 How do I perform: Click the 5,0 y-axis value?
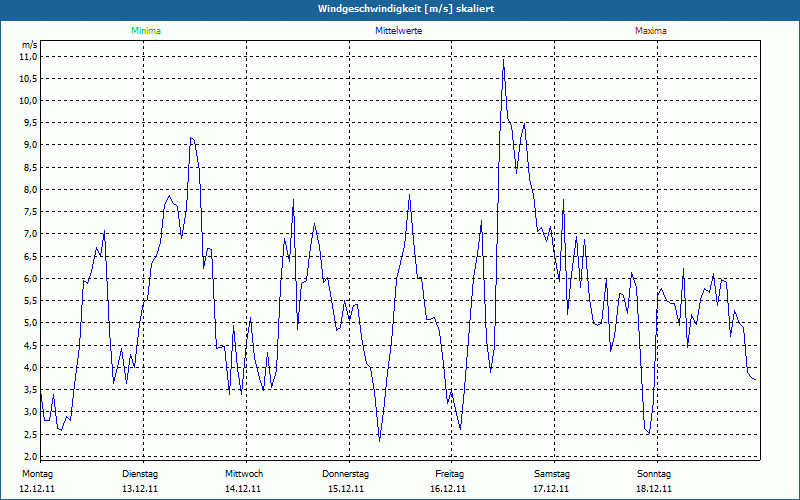tap(30, 323)
